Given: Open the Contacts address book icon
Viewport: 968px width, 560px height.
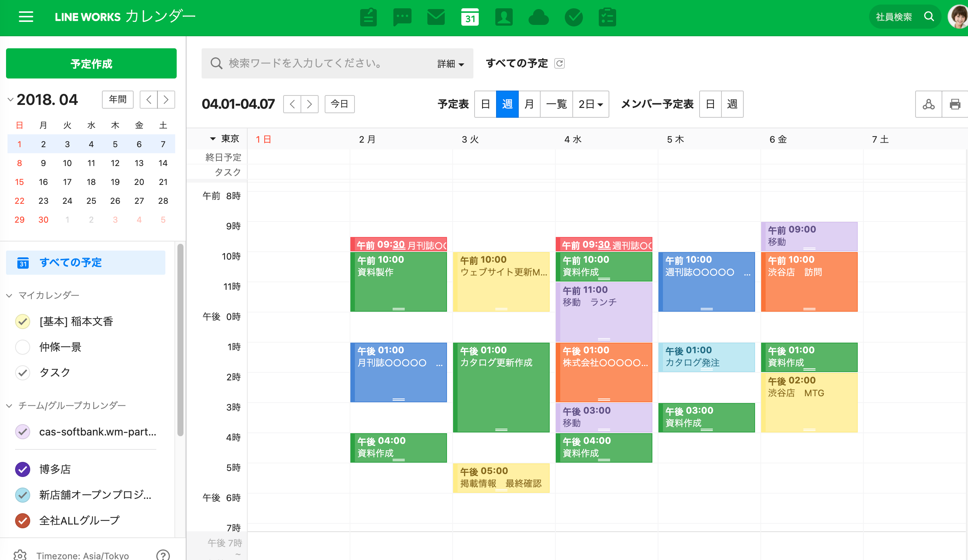Looking at the screenshot, I should (504, 17).
